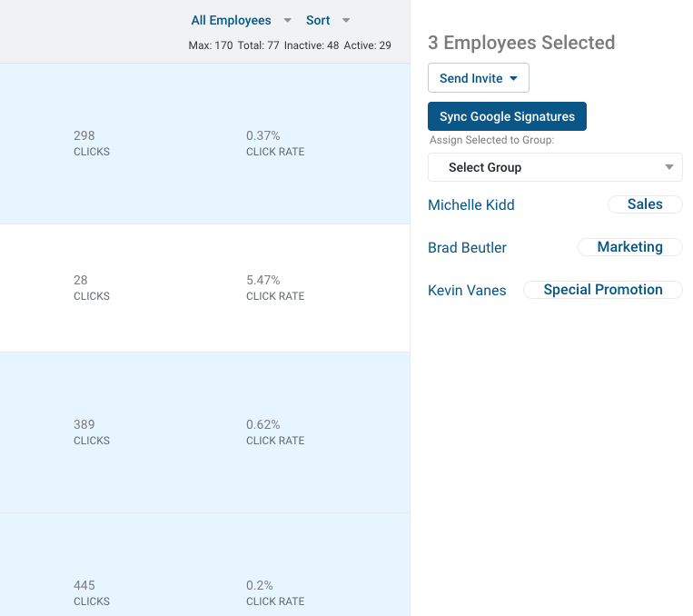Click the 3 Employees Selected heading
The image size is (693, 616).
(x=521, y=43)
